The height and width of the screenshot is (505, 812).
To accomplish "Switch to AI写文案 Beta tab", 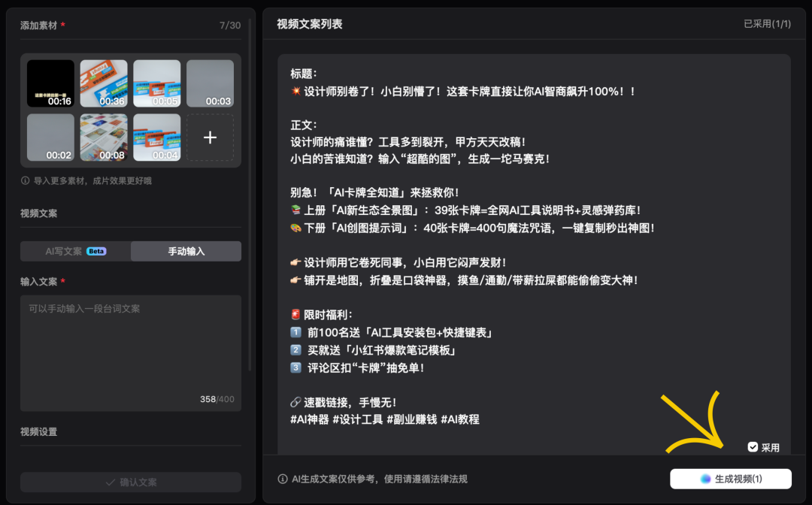I will (x=76, y=251).
